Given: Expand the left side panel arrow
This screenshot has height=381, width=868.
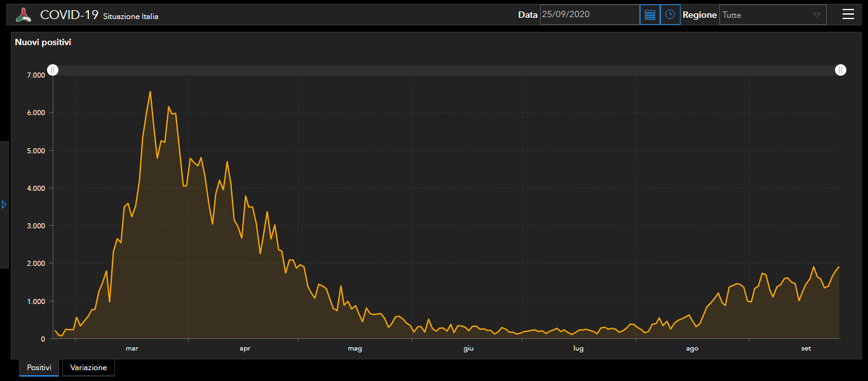Looking at the screenshot, I should click(4, 205).
